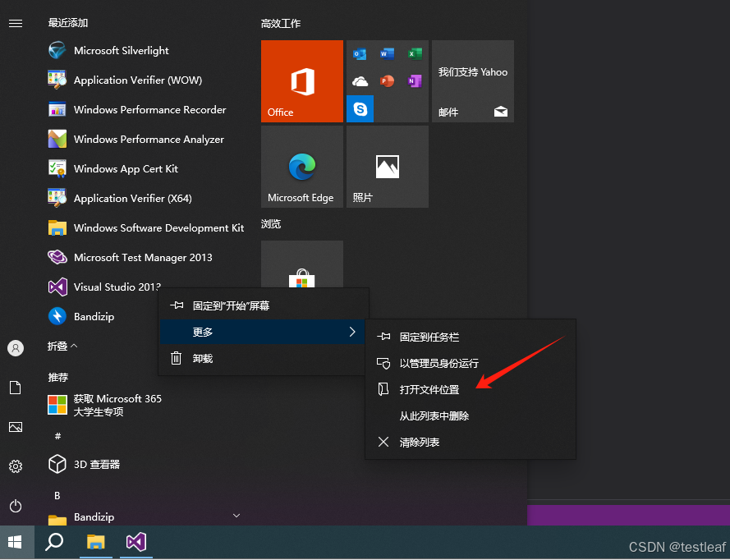The image size is (730, 560).
Task: Open Windows Software Development Kit folder
Action: pos(146,227)
